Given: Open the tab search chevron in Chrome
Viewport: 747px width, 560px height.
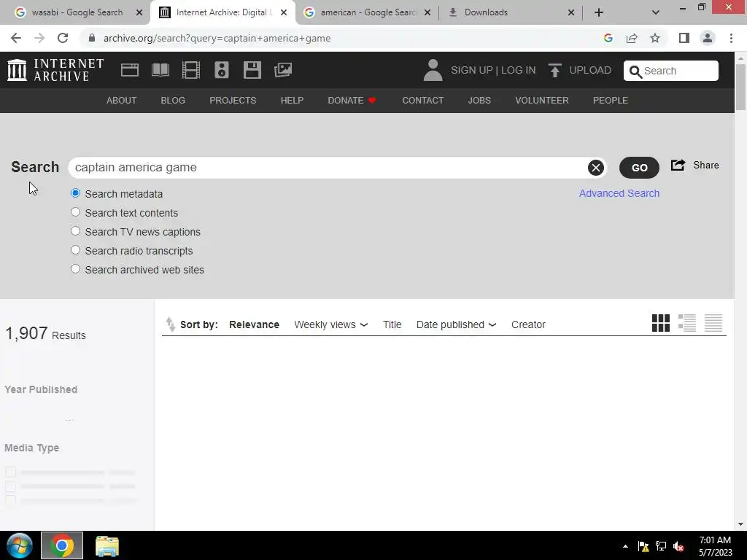Looking at the screenshot, I should [x=656, y=12].
